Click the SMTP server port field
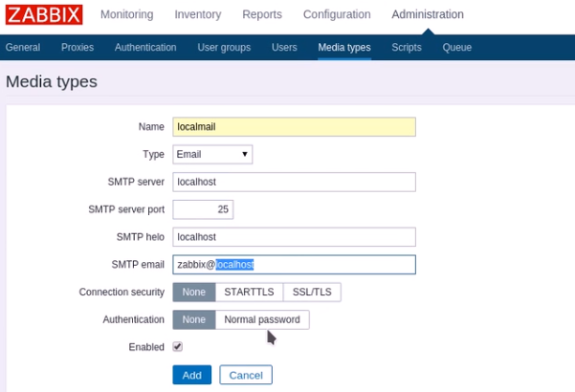Screen dimensions: 575x392 pyautogui.click(x=203, y=209)
